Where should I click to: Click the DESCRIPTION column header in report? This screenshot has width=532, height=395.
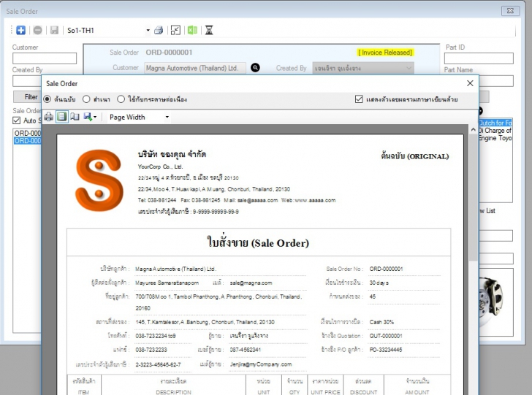click(x=173, y=392)
